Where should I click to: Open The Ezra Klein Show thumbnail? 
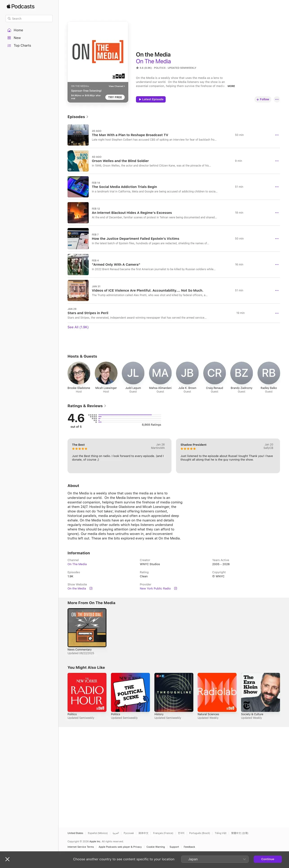(260, 692)
